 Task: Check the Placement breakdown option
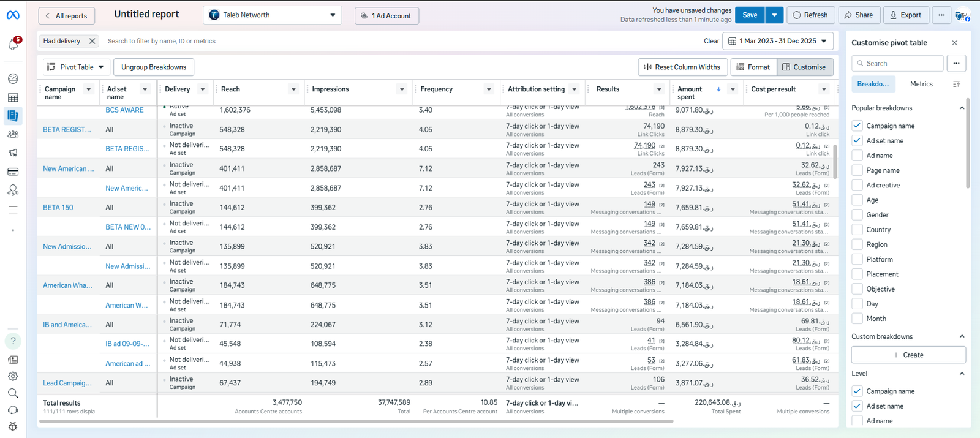coord(857,274)
